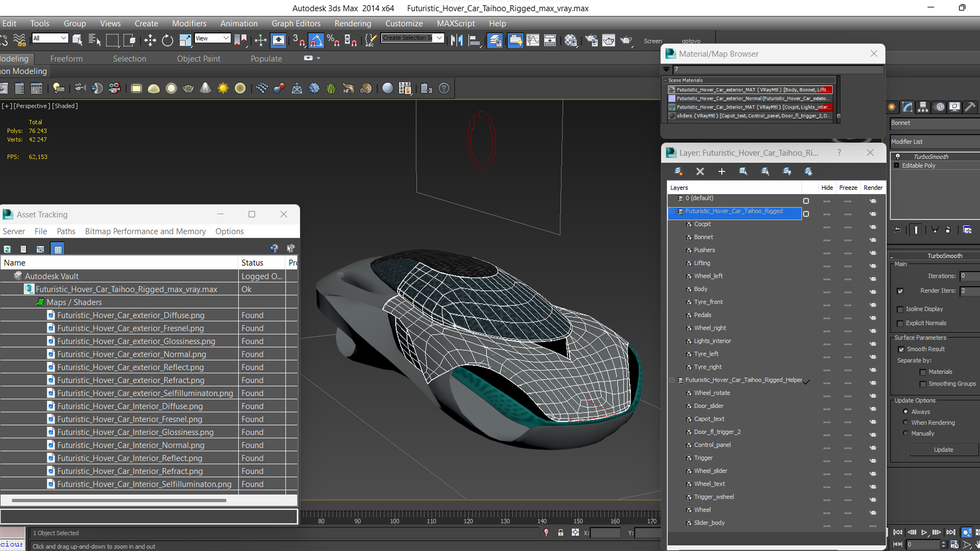This screenshot has width=980, height=551.
Task: Collapse Futuristic_Hover_Car_Taihoo_Rigged_Helper layer
Action: point(672,380)
